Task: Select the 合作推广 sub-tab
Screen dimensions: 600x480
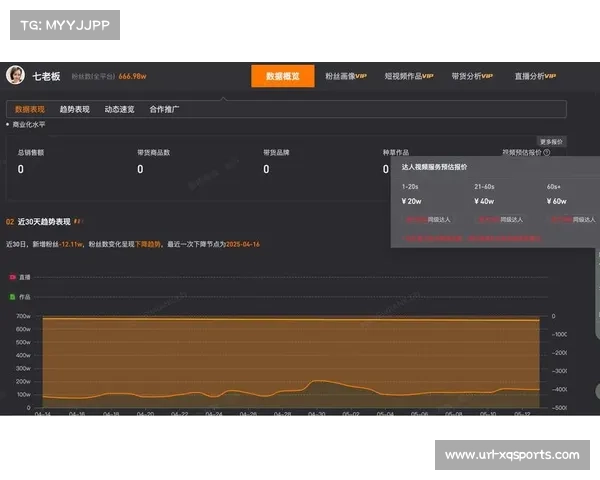Action: coord(164,109)
